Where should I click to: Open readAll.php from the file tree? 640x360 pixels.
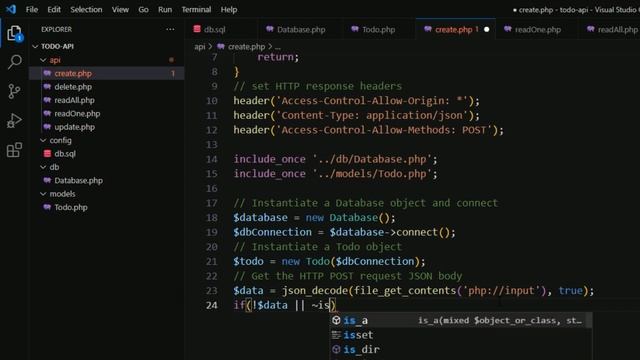(x=107, y=100)
